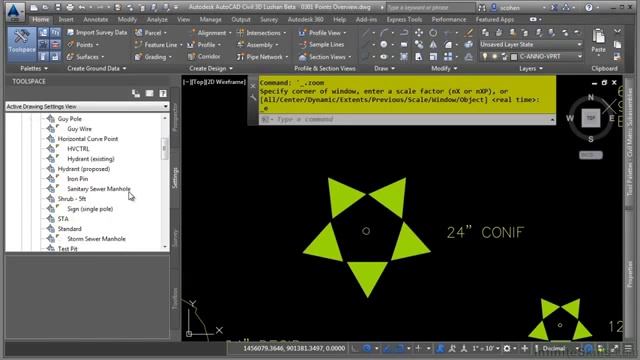Open the Decimal units dropdown

click(560, 349)
